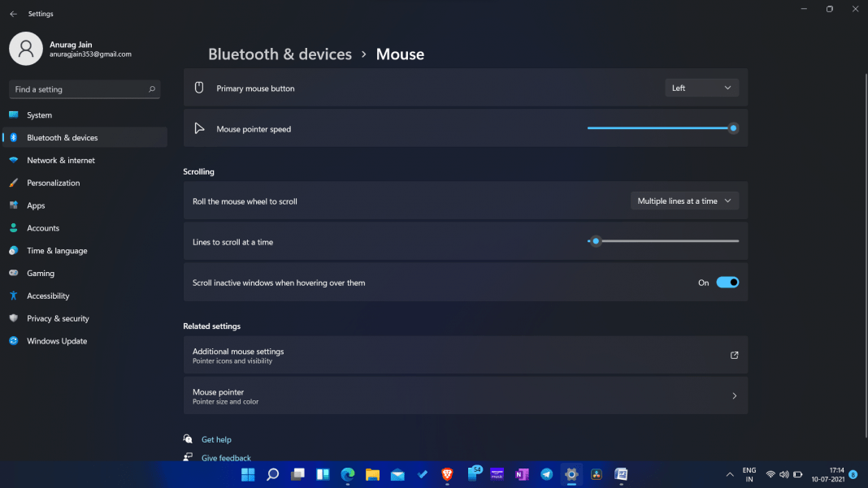Click the Anurag Jain profile picture
This screenshot has width=868, height=488.
coord(25,49)
